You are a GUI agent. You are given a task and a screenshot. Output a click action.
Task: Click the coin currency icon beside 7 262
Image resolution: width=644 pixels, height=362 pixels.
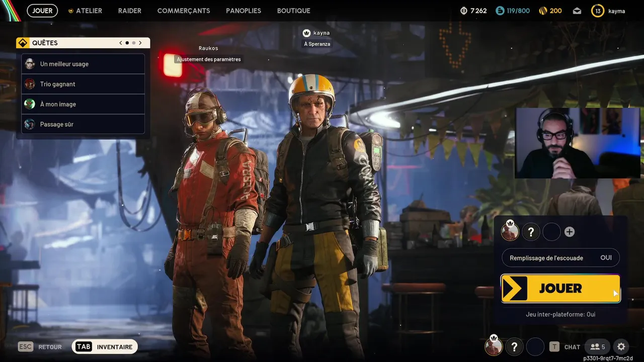coord(464,11)
